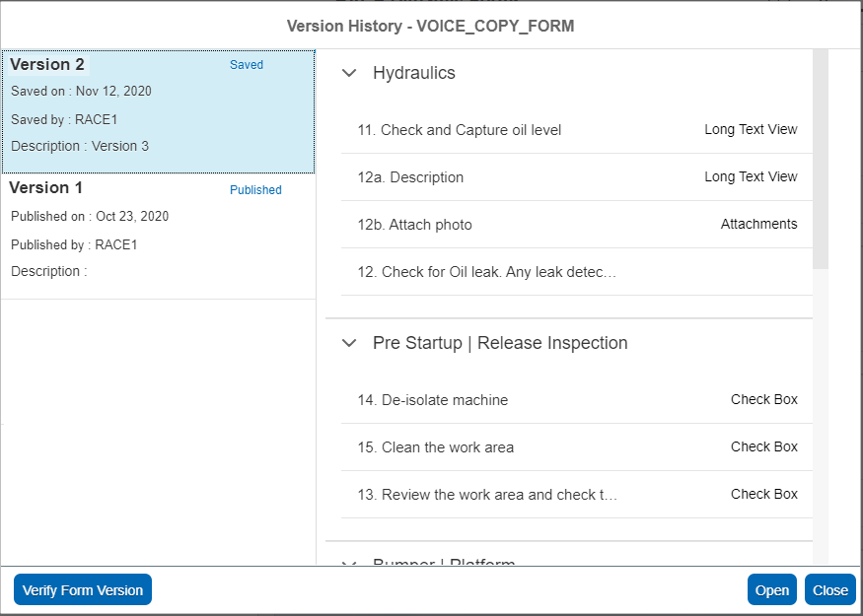This screenshot has height=616, width=863.
Task: Click the Verify Form Version button
Action: click(x=83, y=590)
